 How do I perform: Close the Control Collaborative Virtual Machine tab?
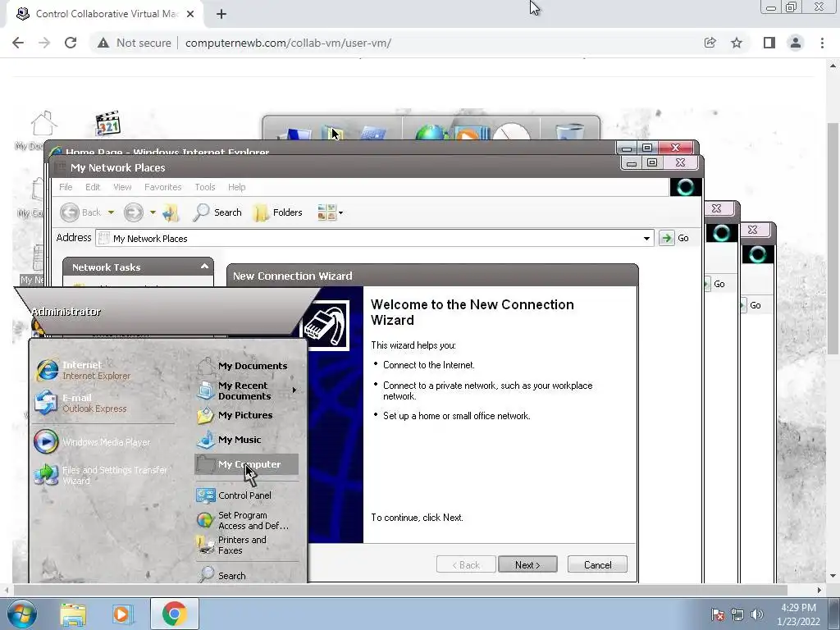[x=190, y=14]
